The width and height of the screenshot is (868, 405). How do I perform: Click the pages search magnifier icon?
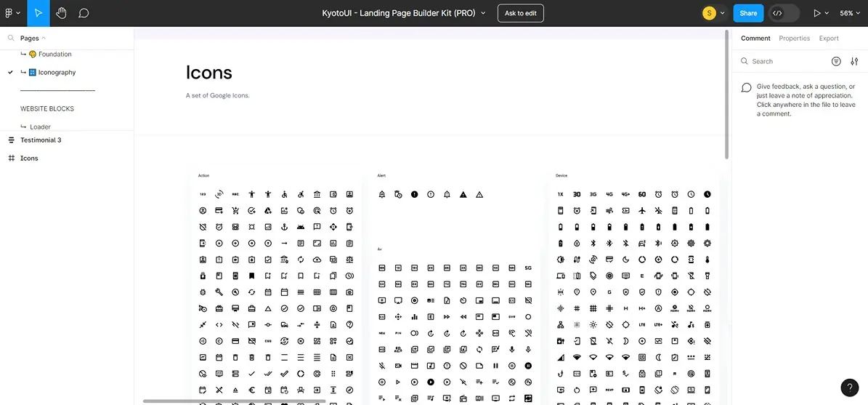[10, 39]
